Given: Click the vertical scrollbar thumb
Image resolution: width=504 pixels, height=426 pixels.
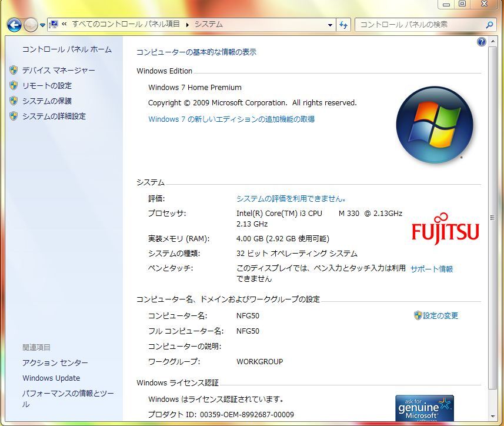Looking at the screenshot, I should 492,218.
